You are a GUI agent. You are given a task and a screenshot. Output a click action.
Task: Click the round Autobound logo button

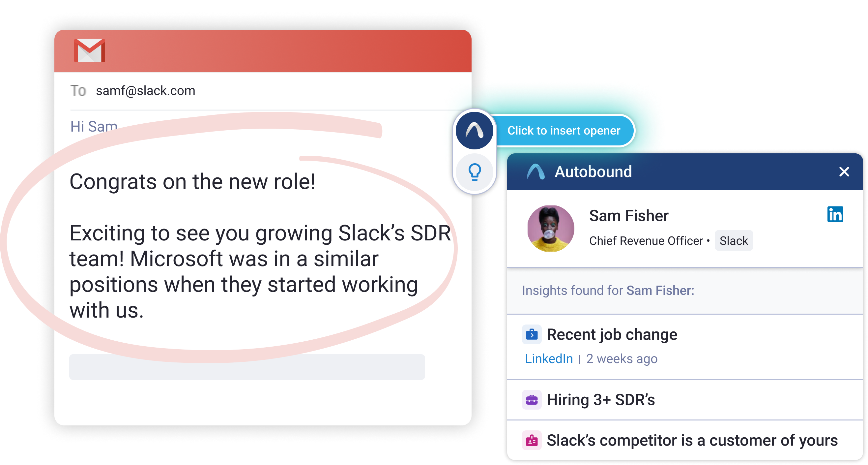475,131
